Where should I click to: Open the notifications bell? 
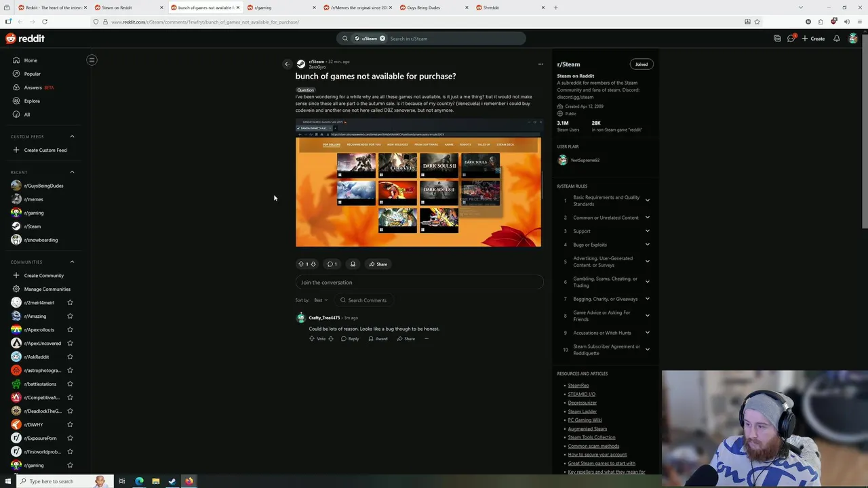[x=837, y=39]
